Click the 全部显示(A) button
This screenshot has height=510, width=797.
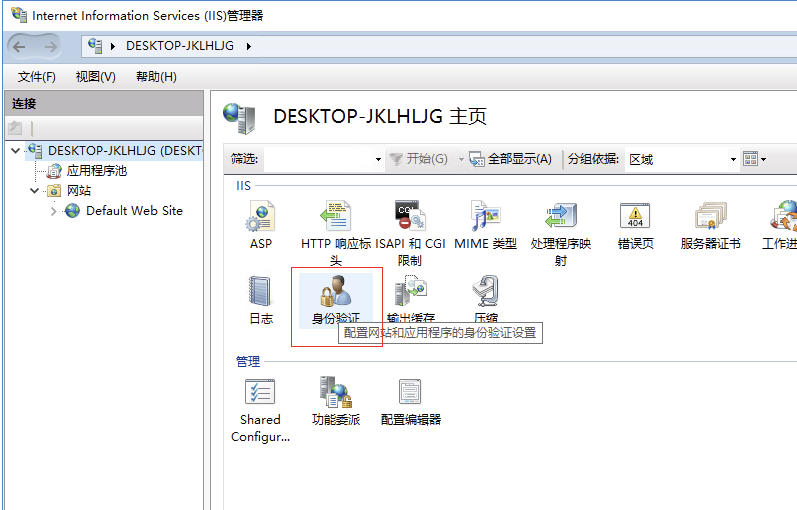coord(510,159)
